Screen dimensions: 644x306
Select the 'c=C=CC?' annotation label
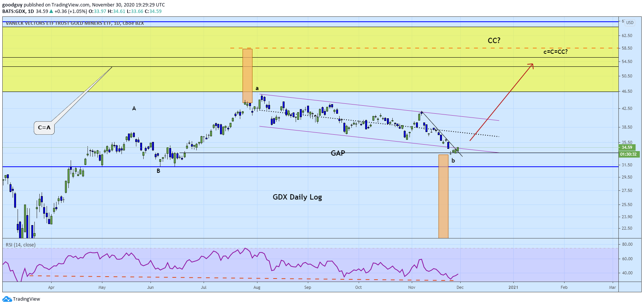[x=555, y=52]
